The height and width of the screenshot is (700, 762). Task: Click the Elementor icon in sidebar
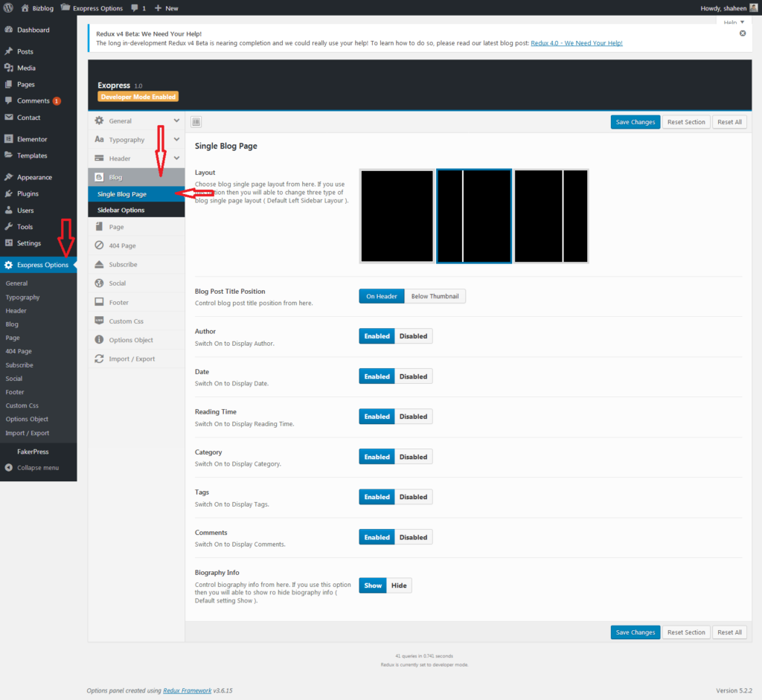(9, 139)
